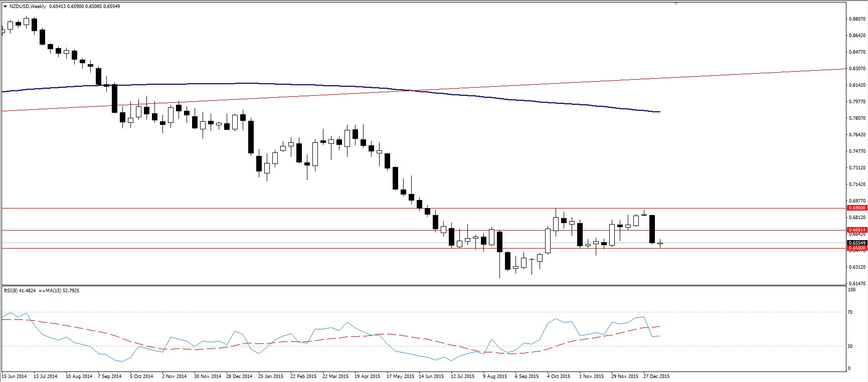Viewport: 868px width, 382px height.
Task: Click the RSI scale value 30
Action: click(850, 346)
